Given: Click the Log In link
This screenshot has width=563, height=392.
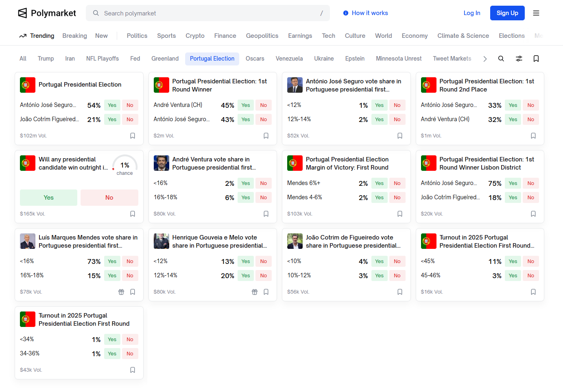Looking at the screenshot, I should (x=472, y=13).
